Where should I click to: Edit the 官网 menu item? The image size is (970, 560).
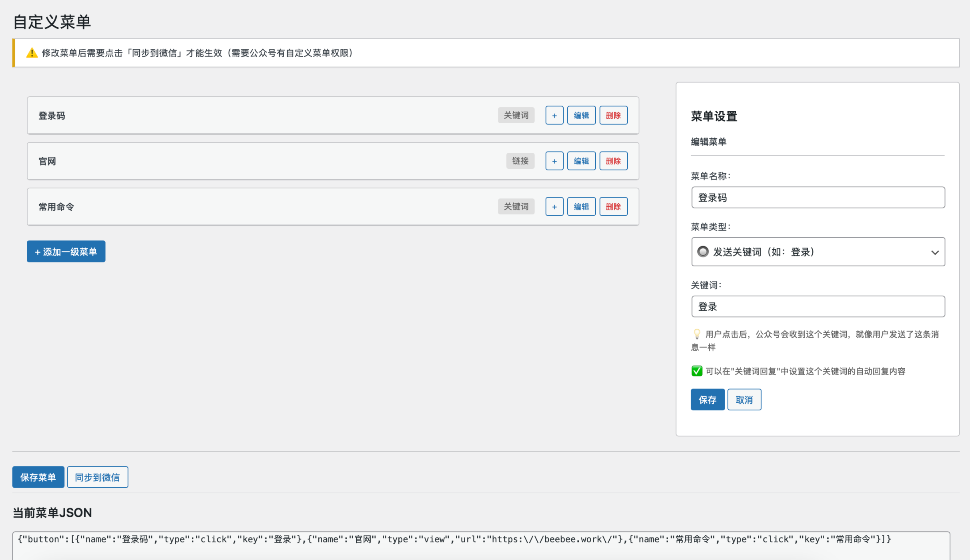(581, 161)
